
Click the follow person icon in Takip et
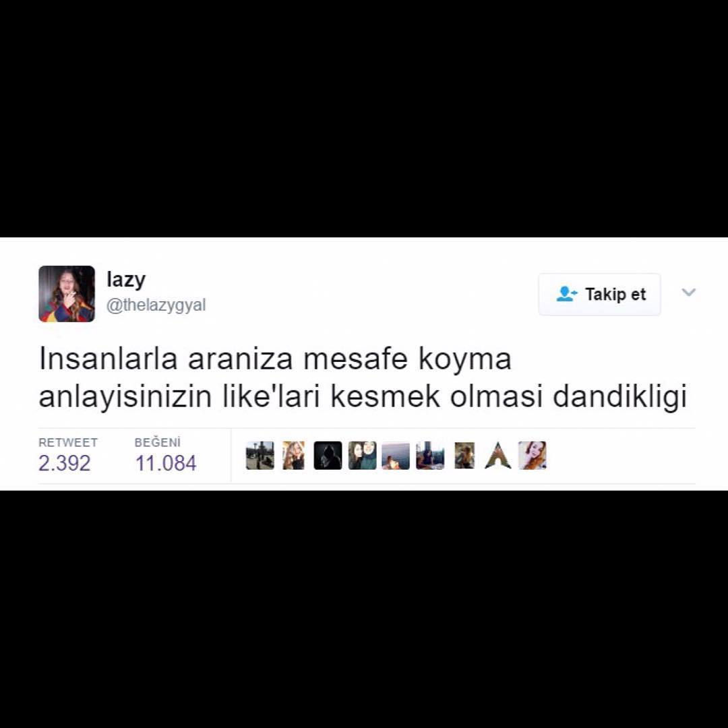click(566, 295)
